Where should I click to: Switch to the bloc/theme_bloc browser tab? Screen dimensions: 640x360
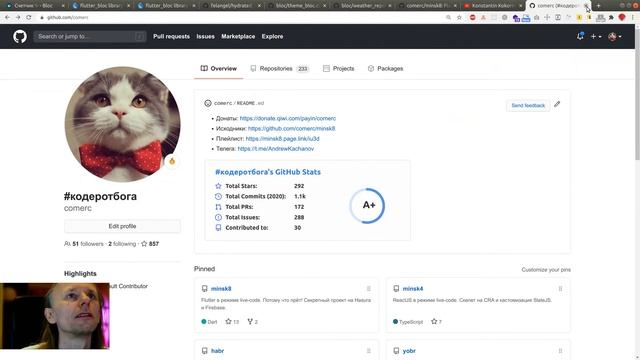[296, 6]
